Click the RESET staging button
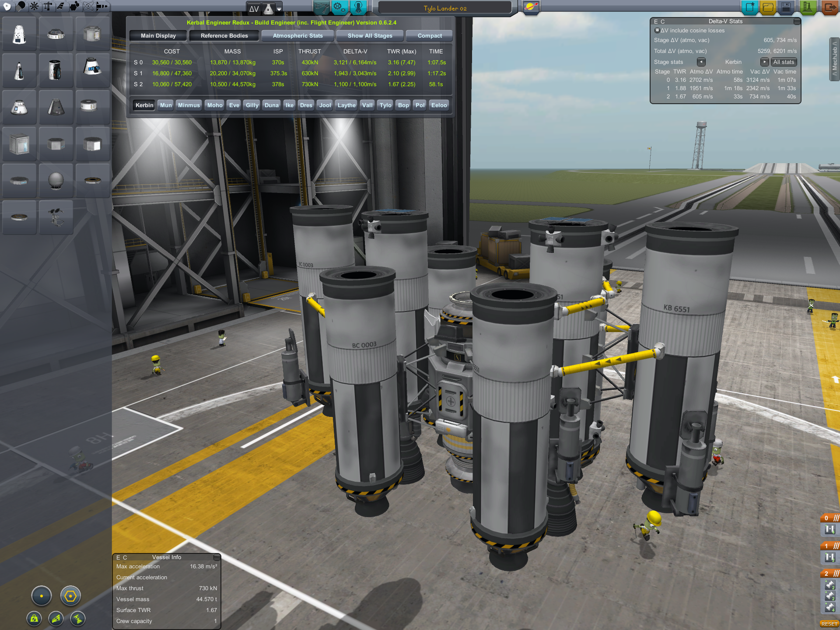The width and height of the screenshot is (840, 630). 829,624
